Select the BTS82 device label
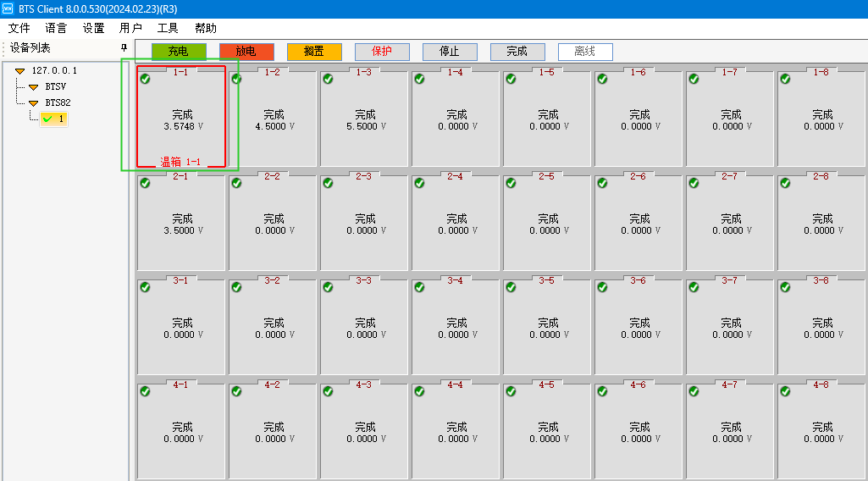The height and width of the screenshot is (481, 868). 58,103
